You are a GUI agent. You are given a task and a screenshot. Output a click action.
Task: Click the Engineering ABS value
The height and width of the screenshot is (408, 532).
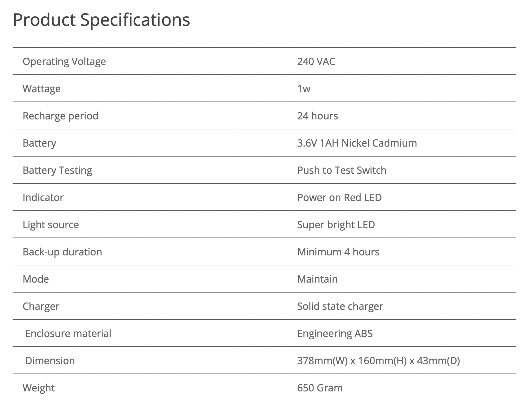[x=335, y=334]
